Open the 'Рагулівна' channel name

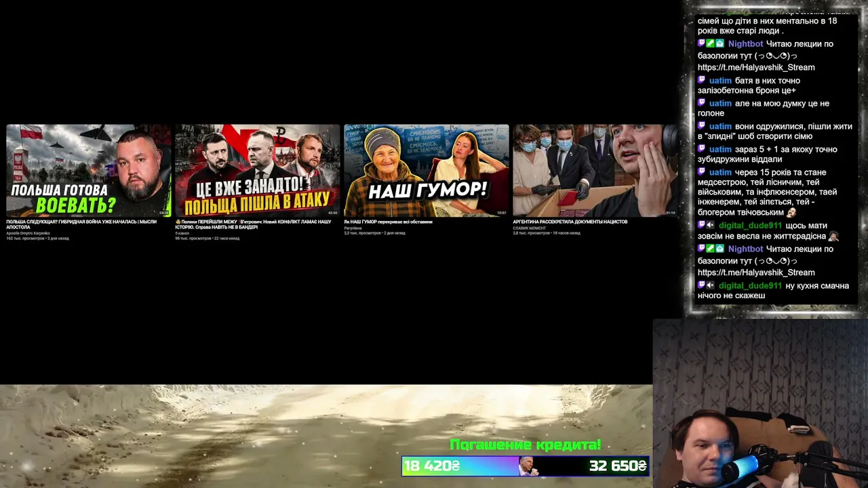coord(353,228)
